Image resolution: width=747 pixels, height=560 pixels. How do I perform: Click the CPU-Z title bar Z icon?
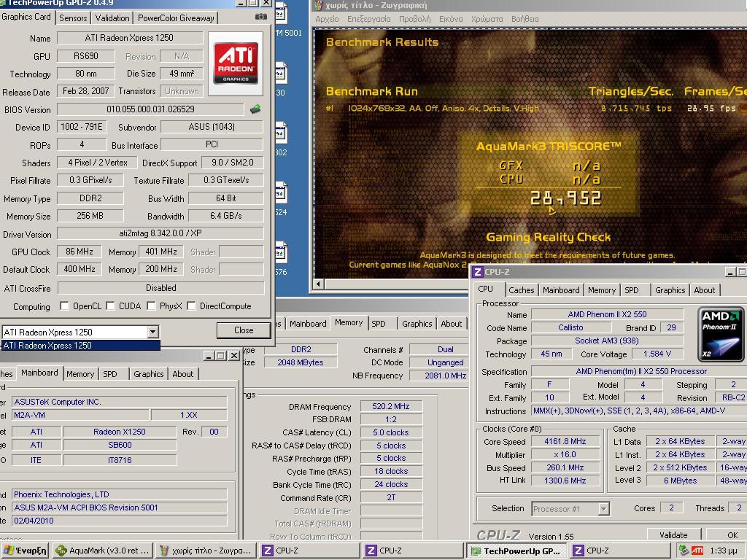click(477, 272)
